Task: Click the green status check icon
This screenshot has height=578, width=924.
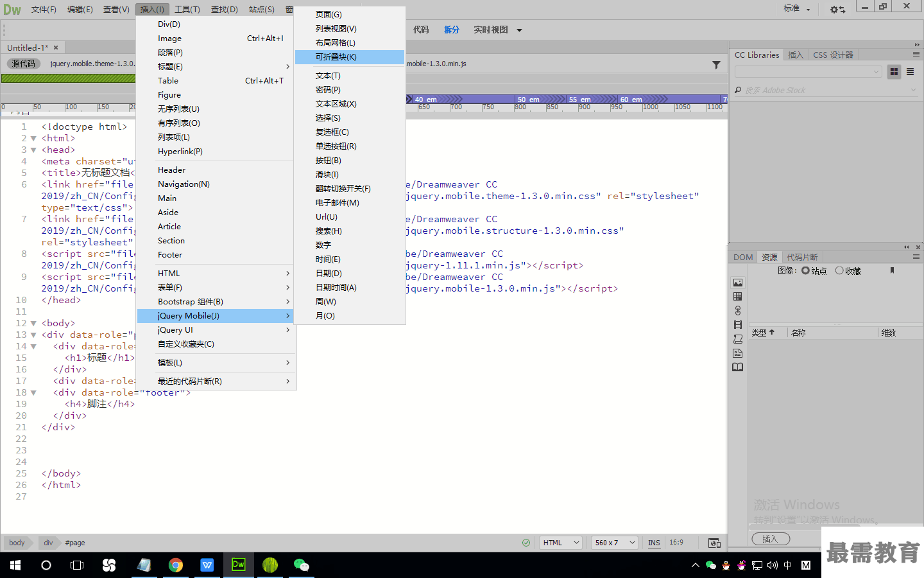Action: [526, 543]
